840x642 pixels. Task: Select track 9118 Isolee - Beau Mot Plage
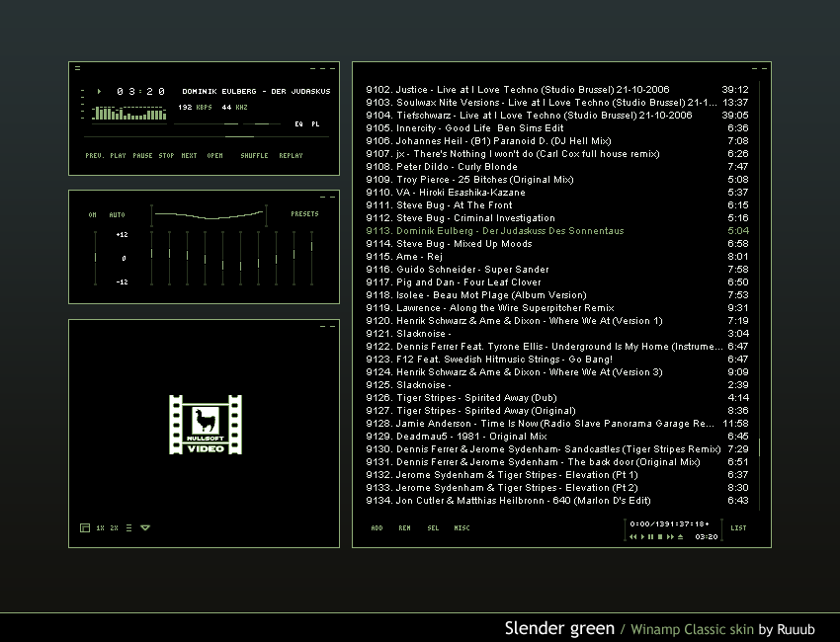coord(557,295)
